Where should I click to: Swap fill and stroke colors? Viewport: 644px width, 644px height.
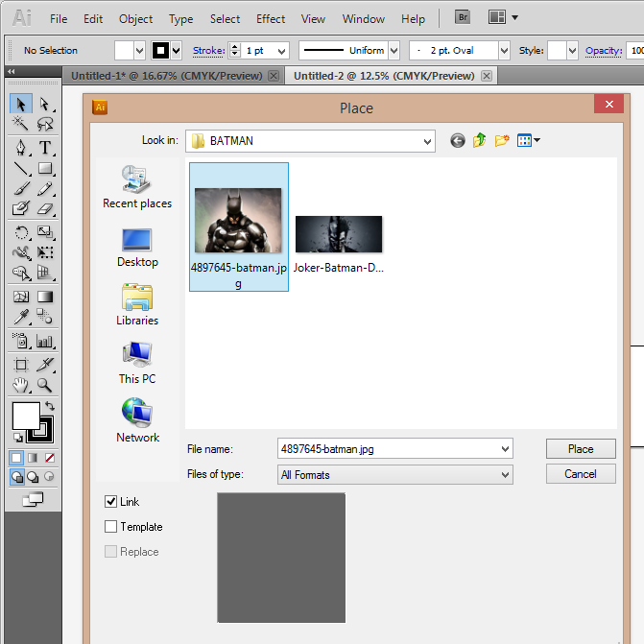coord(50,406)
